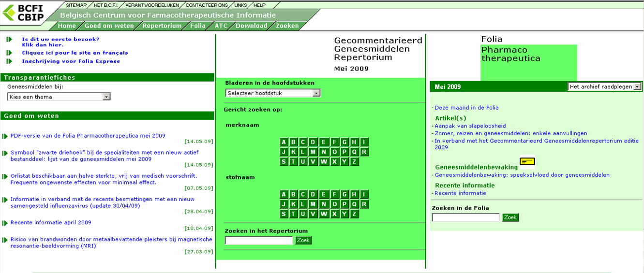Open 'Deze maand in de Folia' link
Screen dimensions: 644x273
click(466, 108)
